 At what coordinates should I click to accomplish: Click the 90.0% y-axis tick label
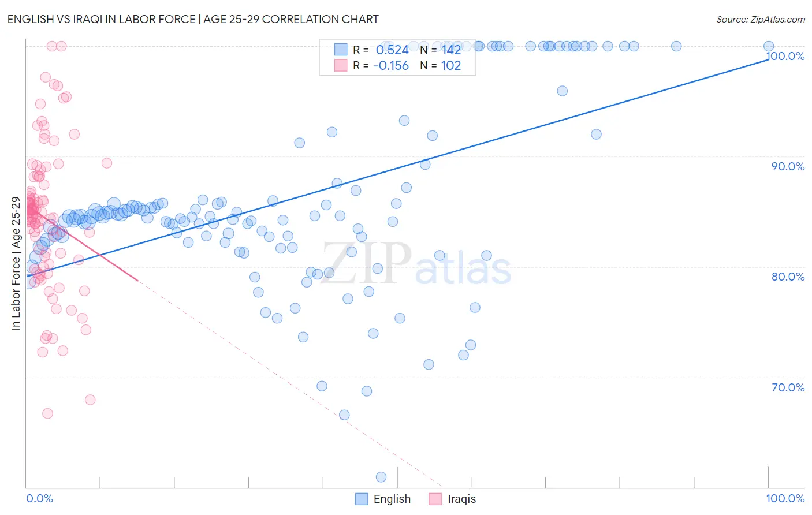788,166
